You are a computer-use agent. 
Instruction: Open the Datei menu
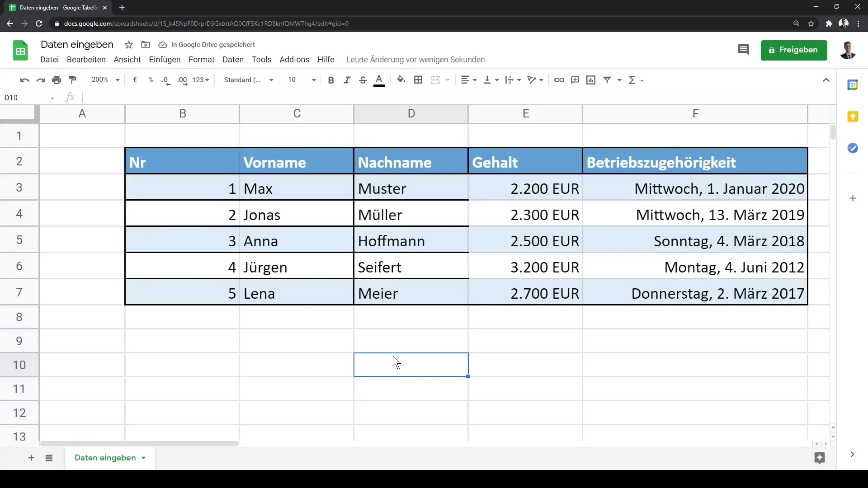pos(49,60)
